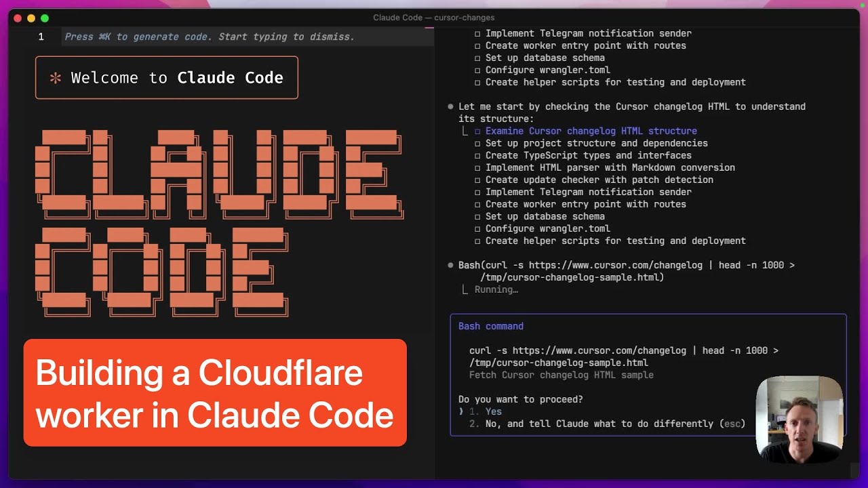The image size is (868, 488).
Task: Click line number 1 in the editor gutter
Action: pyautogui.click(x=41, y=37)
